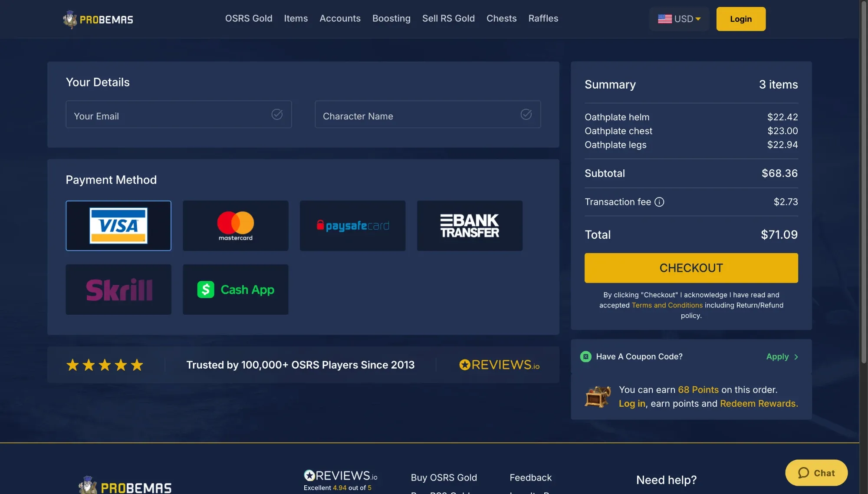Click the Login button
The height and width of the screenshot is (494, 868).
pyautogui.click(x=741, y=19)
